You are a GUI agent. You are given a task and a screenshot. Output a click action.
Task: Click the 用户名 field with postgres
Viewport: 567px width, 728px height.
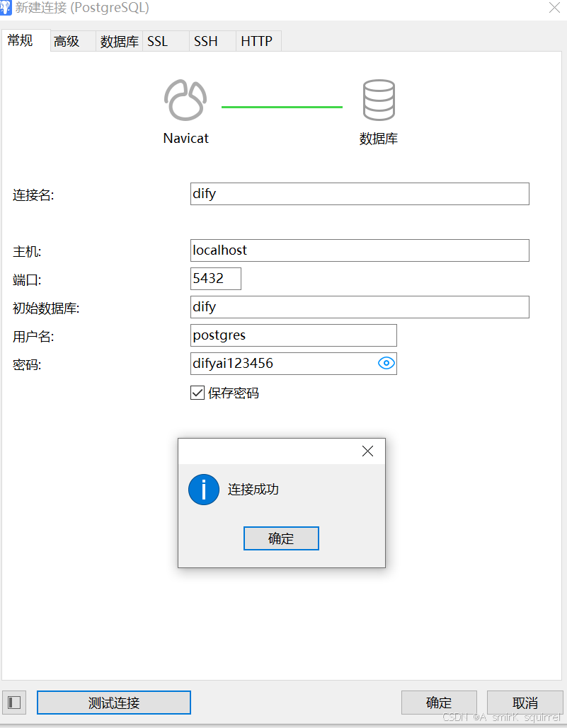point(294,335)
